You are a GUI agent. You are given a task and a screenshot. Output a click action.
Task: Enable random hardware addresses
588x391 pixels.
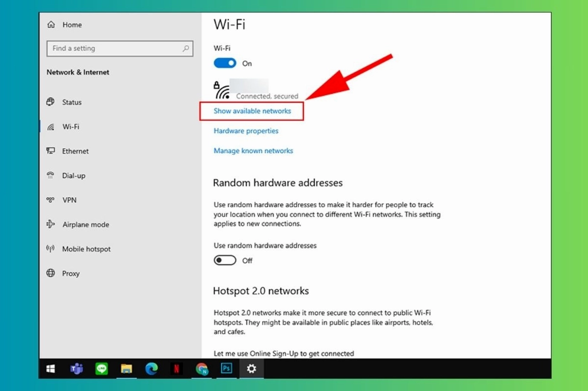[x=225, y=260]
